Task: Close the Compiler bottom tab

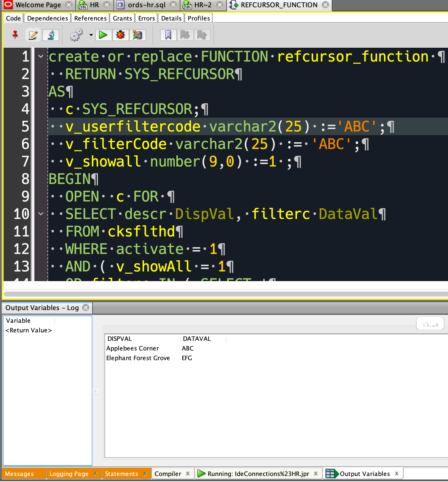Action: click(x=188, y=474)
